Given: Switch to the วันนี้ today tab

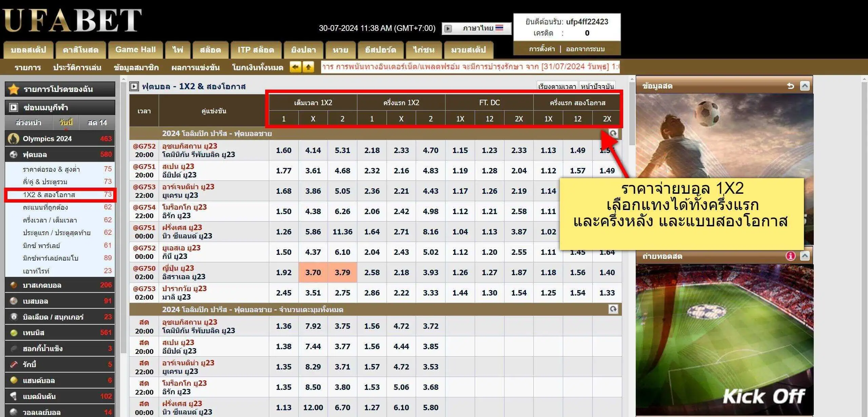Looking at the screenshot, I should coord(66,122).
